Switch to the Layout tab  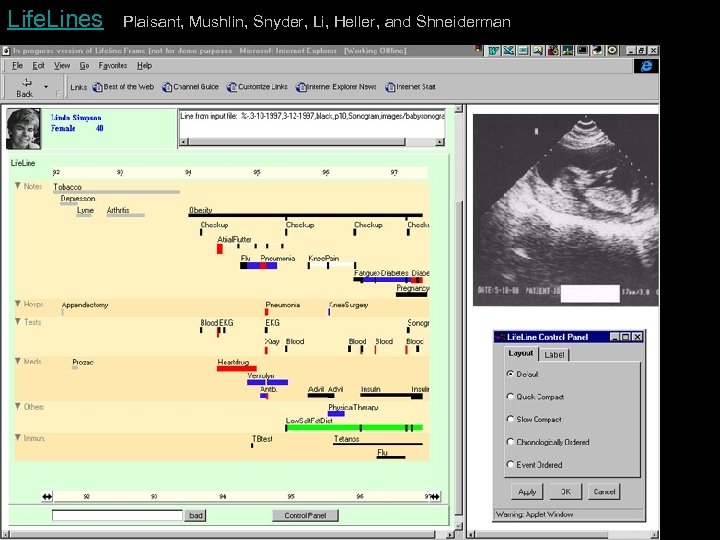[521, 354]
